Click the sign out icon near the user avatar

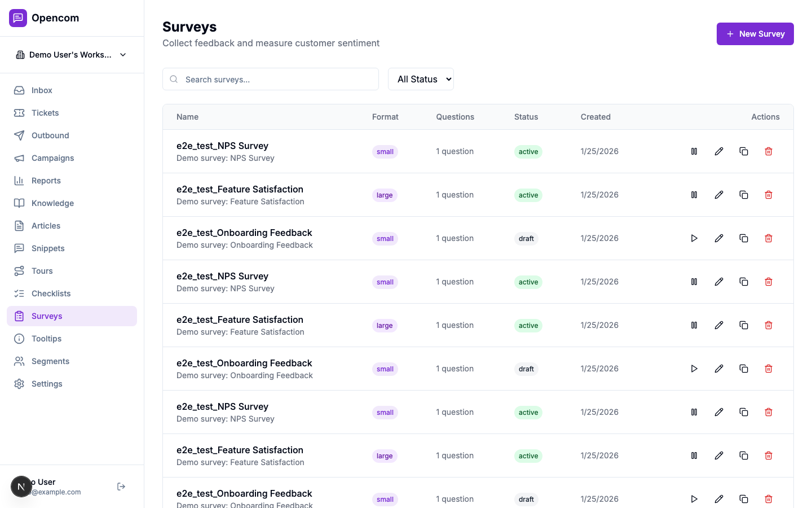click(121, 486)
